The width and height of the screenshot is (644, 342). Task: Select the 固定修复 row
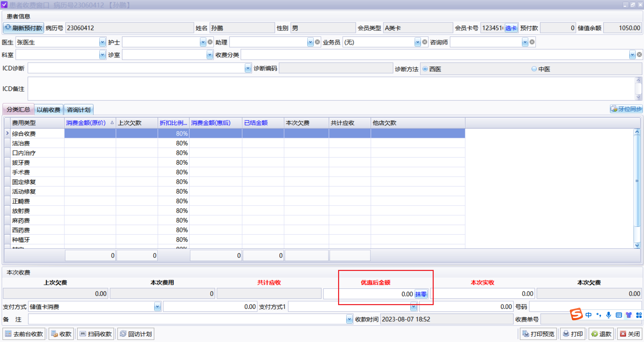pos(235,182)
